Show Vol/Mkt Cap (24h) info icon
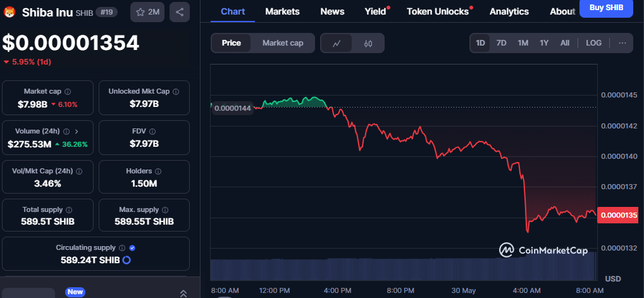The width and height of the screenshot is (644, 298). (79, 171)
